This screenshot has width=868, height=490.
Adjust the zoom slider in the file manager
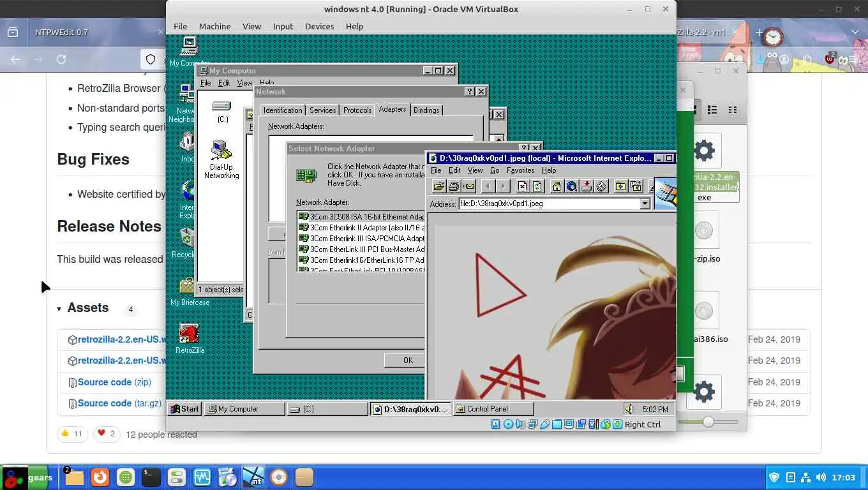[708, 422]
